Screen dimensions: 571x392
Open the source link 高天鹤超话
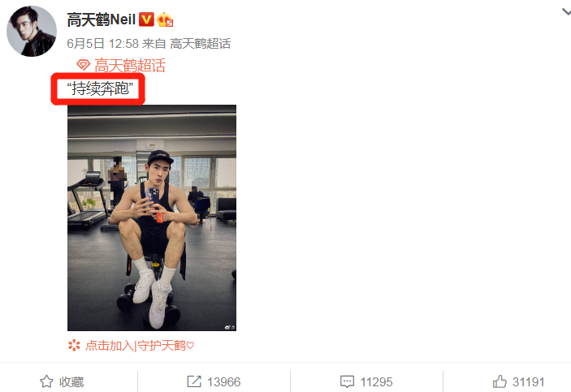coord(201,44)
